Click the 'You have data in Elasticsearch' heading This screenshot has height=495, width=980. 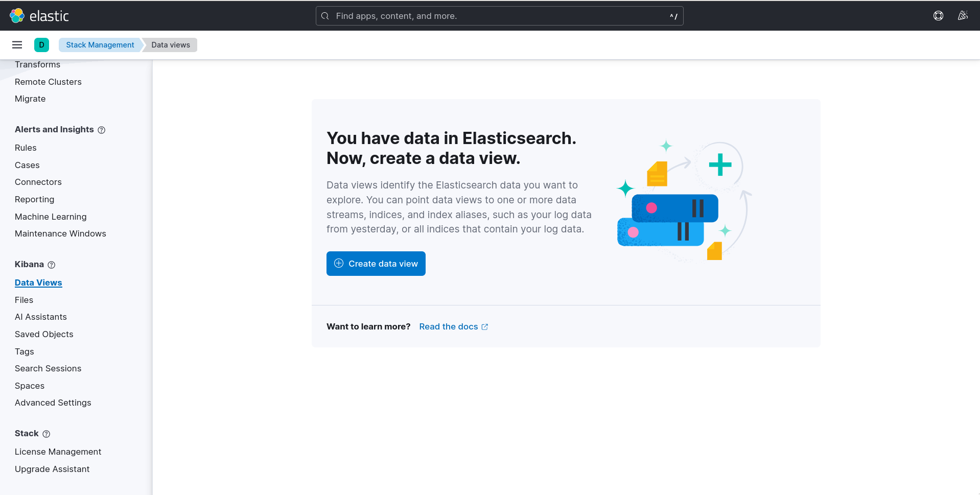[451, 148]
